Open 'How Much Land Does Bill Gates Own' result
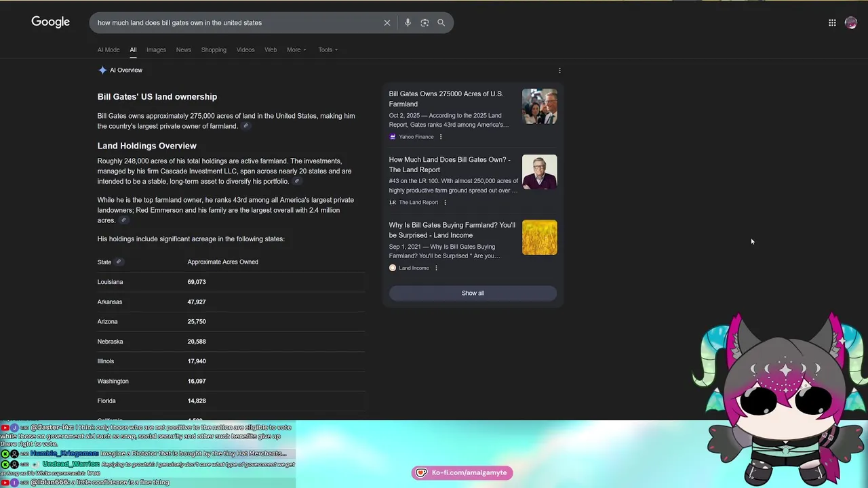868x488 pixels. pos(450,165)
